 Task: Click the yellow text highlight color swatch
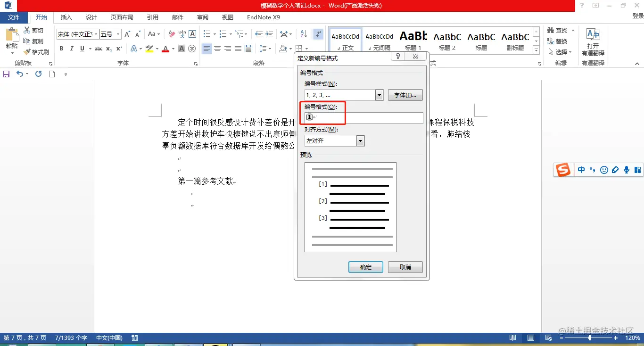point(149,49)
